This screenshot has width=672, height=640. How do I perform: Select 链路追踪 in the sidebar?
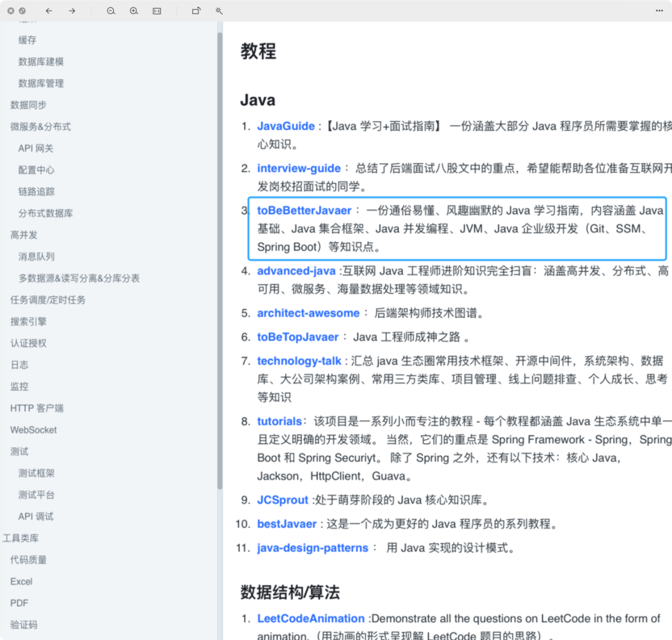coord(37,192)
